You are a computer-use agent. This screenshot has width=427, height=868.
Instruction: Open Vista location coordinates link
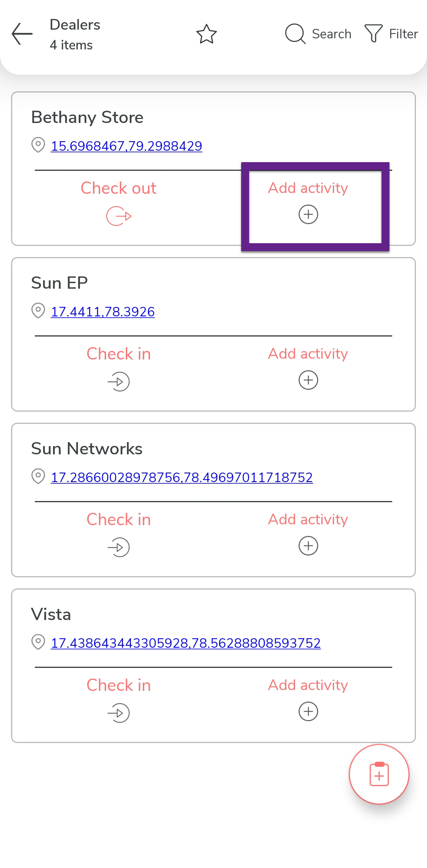[x=186, y=643]
